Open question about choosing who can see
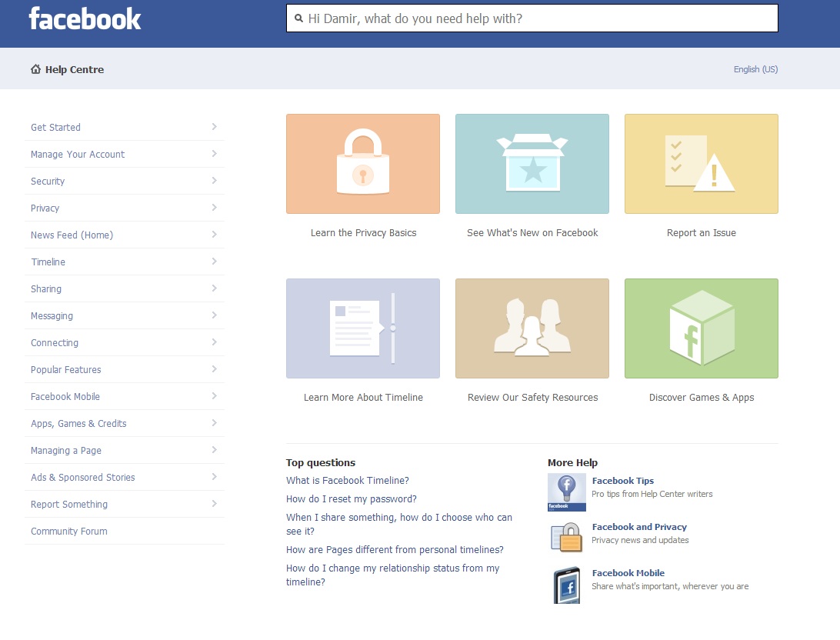Image resolution: width=840 pixels, height=640 pixels. coord(399,525)
